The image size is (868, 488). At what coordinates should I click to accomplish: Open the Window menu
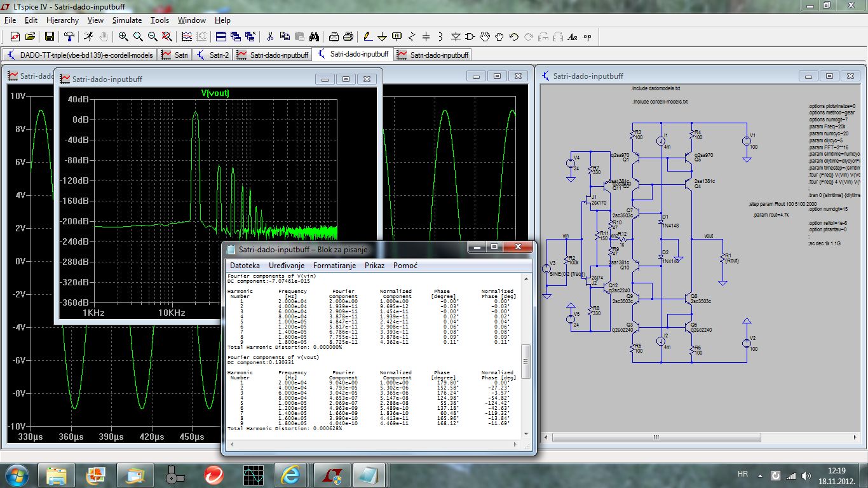[x=192, y=20]
